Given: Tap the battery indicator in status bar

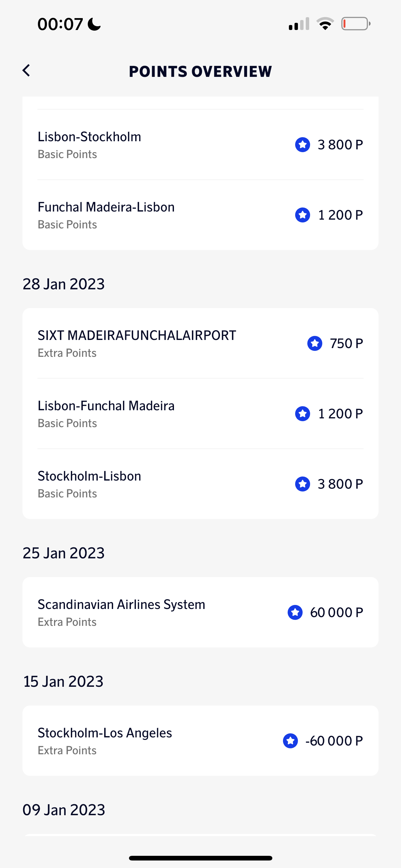Looking at the screenshot, I should pos(355,24).
